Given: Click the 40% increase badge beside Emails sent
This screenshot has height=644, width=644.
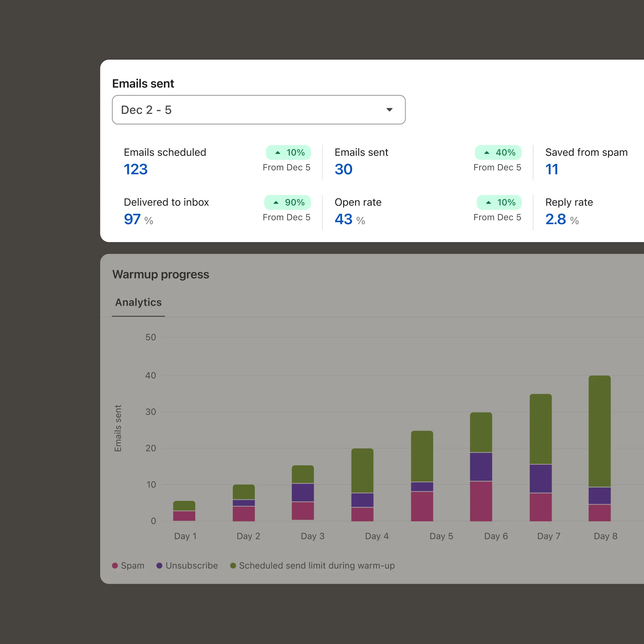Looking at the screenshot, I should point(498,152).
